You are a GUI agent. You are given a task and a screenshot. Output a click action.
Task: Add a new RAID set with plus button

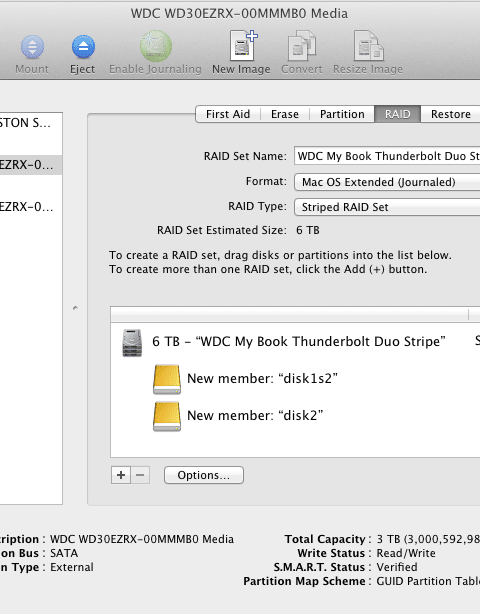pos(121,475)
